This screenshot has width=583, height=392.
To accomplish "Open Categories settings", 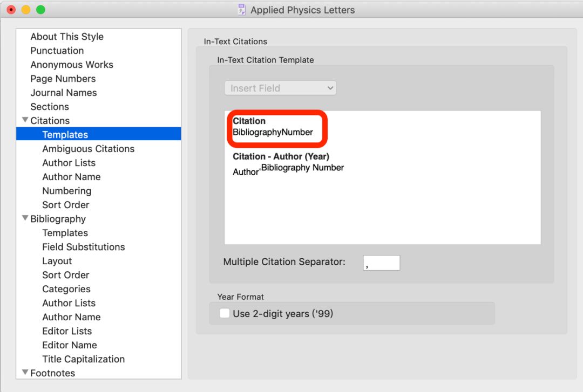I will tap(66, 289).
